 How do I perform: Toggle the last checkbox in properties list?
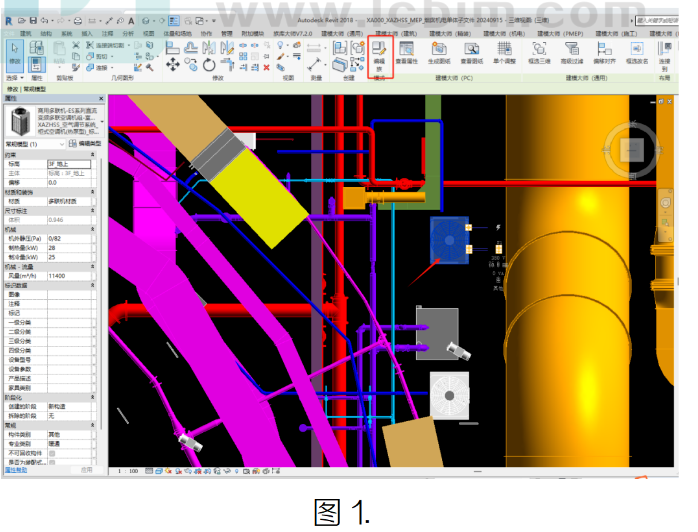coord(52,463)
